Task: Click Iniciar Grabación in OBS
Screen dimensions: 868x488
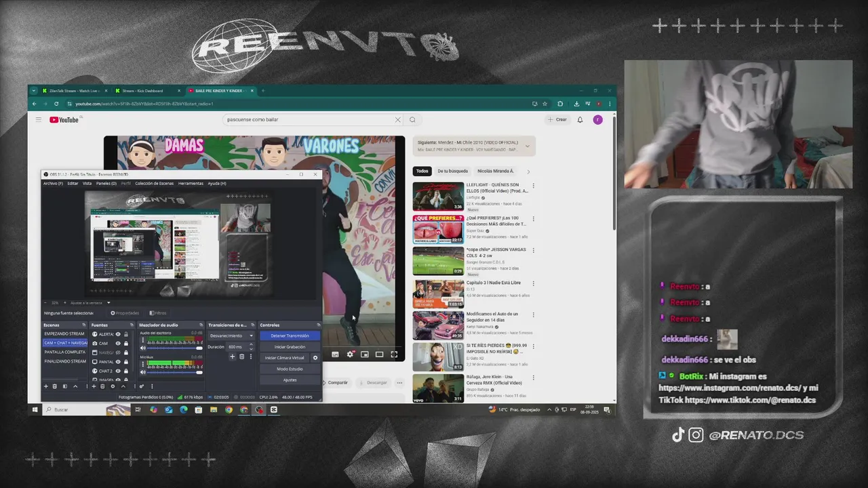Action: pos(290,347)
